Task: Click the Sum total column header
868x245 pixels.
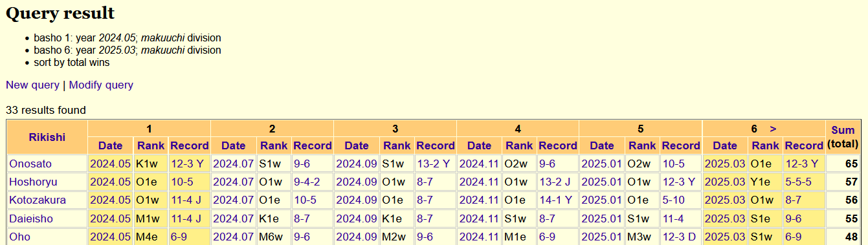Action: click(843, 137)
